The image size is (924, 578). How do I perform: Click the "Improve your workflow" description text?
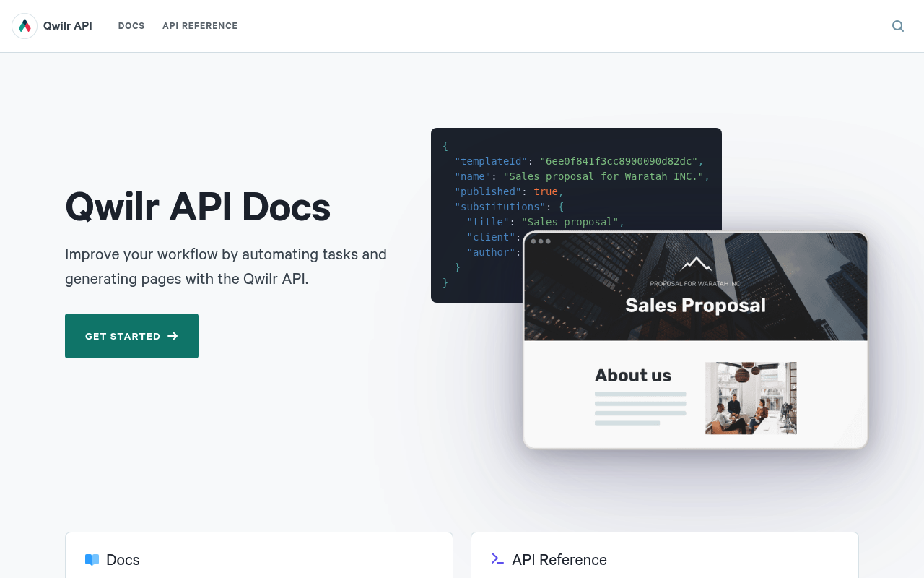tap(226, 266)
